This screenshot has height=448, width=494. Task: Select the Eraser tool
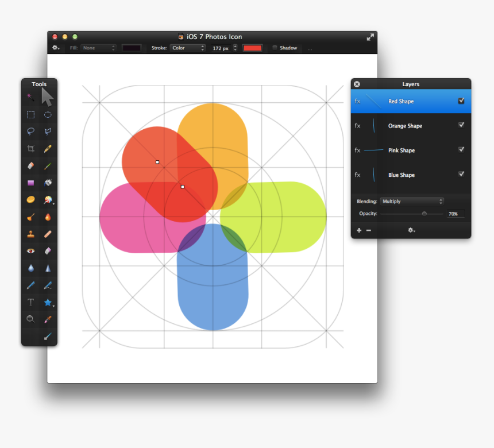tap(30, 166)
